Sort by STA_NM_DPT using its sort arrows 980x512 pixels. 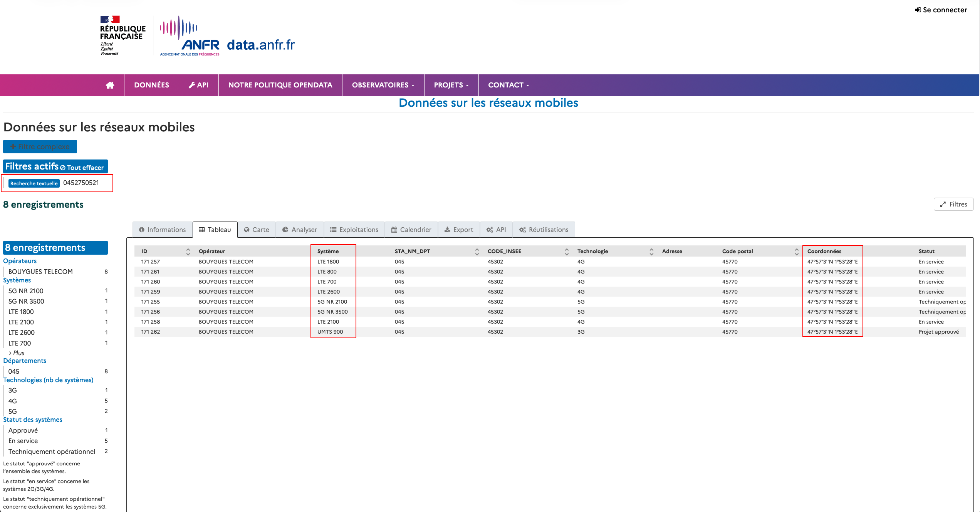[477, 252]
